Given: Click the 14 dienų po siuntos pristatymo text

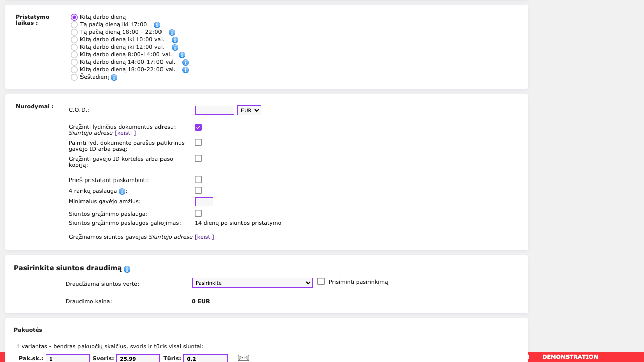Looking at the screenshot, I should pos(238,223).
